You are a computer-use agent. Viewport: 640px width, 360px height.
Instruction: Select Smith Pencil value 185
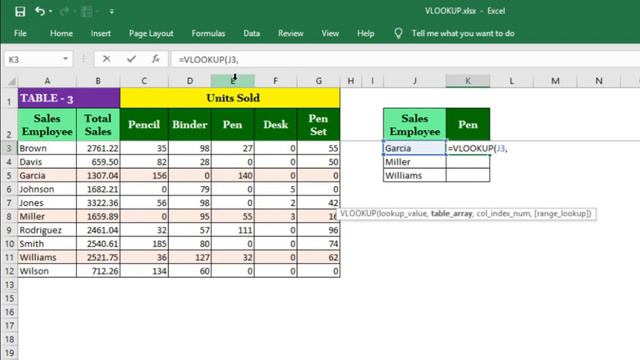144,244
